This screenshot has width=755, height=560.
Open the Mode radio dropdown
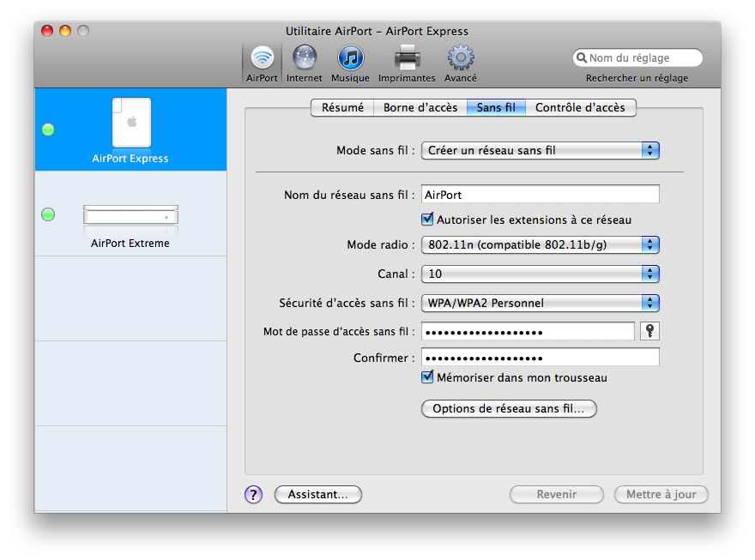541,245
